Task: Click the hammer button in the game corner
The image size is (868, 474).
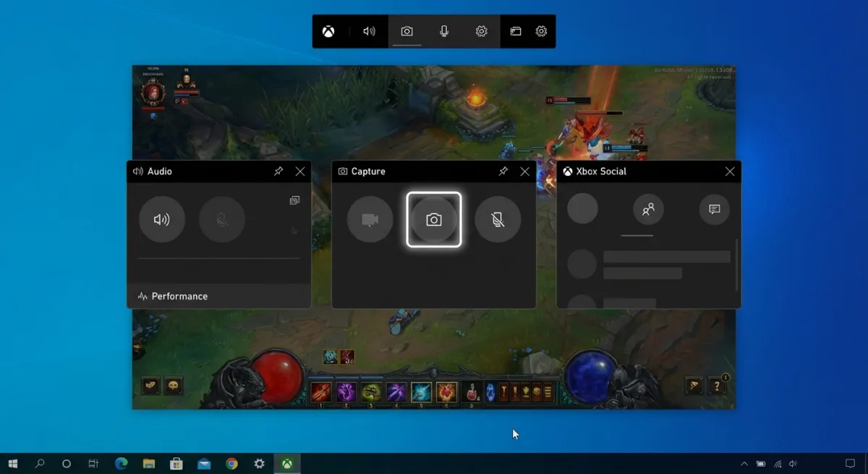Action: point(694,385)
